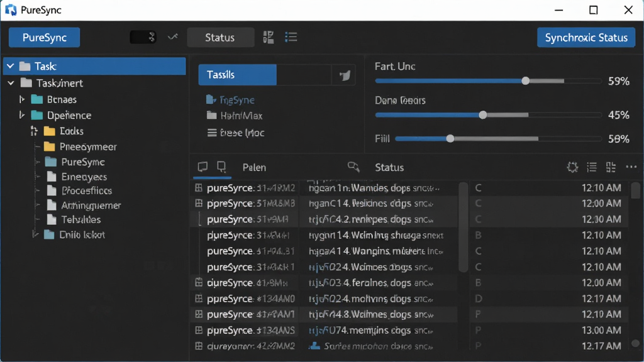Expand the Opeñence folder
644x362 pixels.
[22, 115]
